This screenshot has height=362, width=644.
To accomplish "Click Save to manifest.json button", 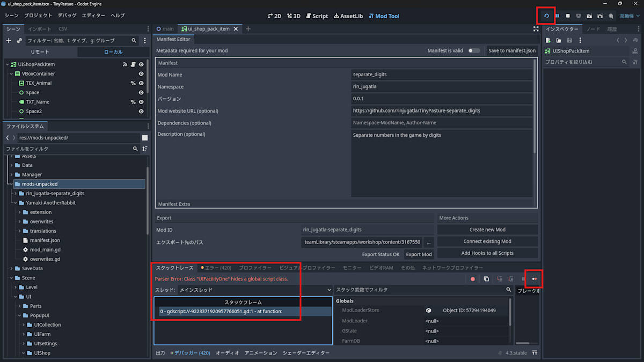I will tap(511, 50).
